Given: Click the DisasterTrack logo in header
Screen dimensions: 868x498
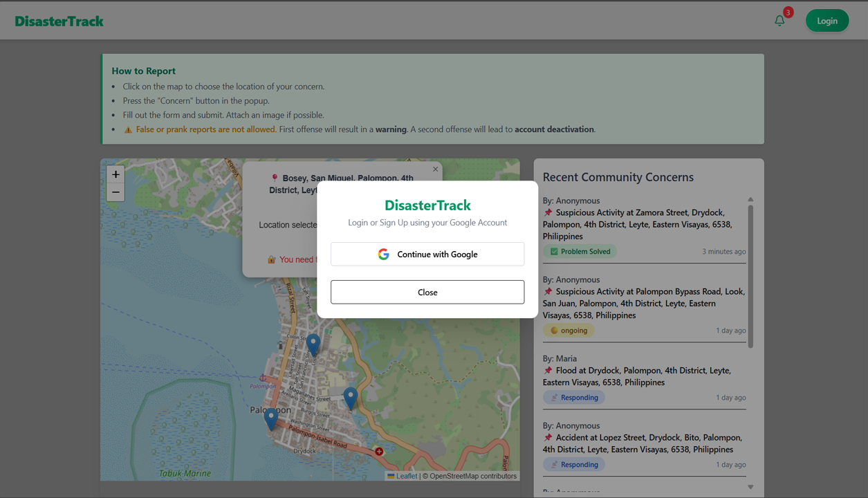Looking at the screenshot, I should click(59, 21).
